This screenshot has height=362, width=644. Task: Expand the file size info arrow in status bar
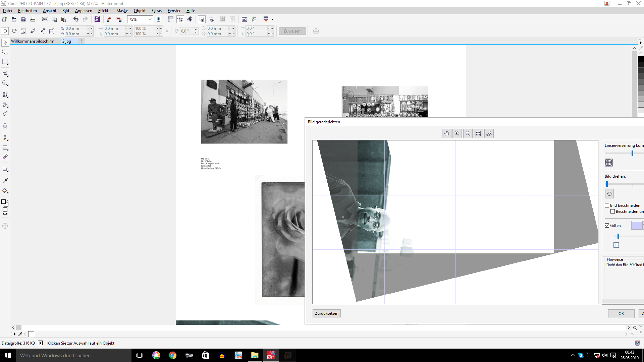[40, 343]
